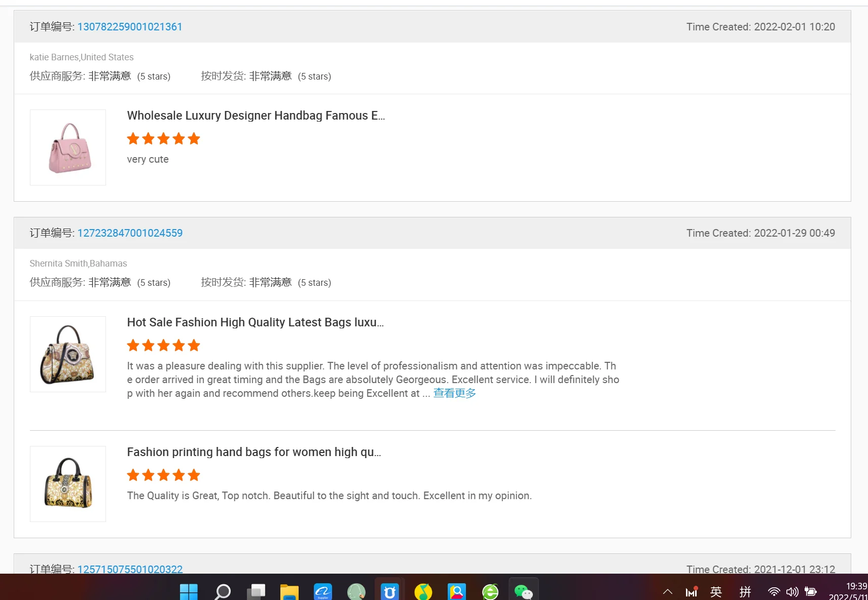Open the Wi-Fi network settings
The height and width of the screenshot is (600, 868).
[x=774, y=591]
